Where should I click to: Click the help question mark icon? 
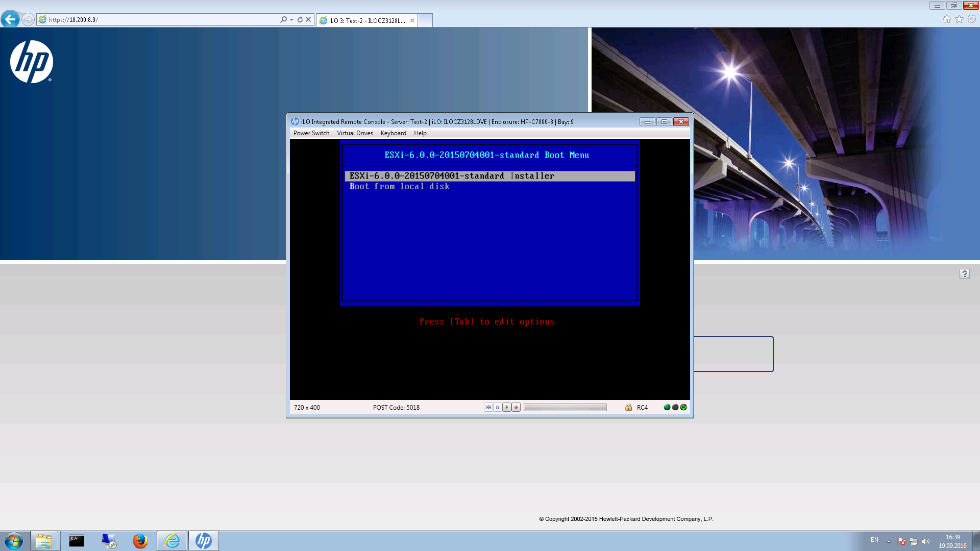(964, 274)
